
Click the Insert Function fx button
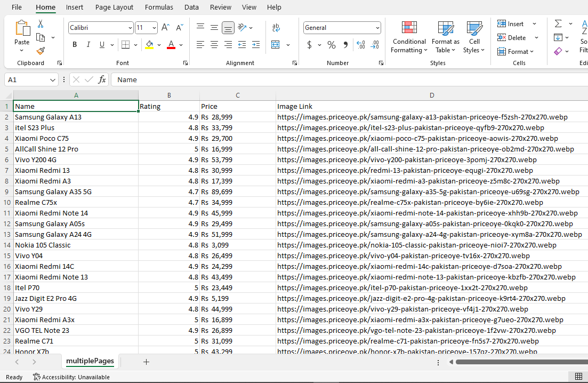click(102, 79)
